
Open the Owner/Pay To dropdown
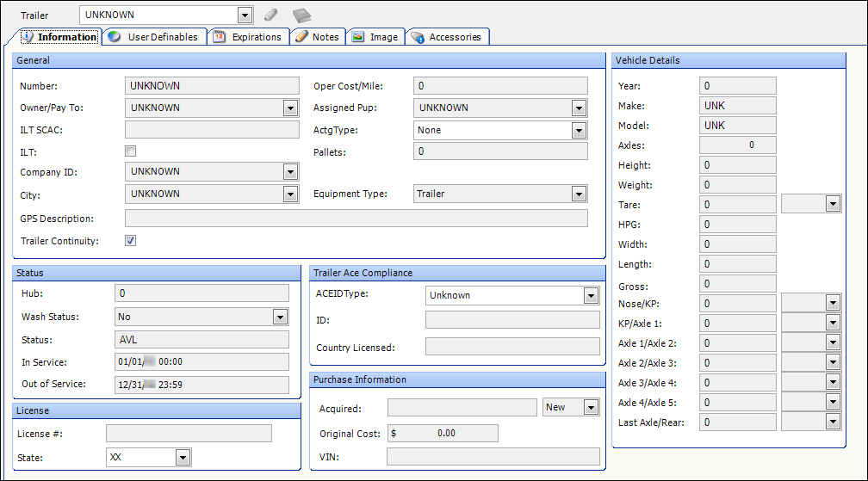290,108
